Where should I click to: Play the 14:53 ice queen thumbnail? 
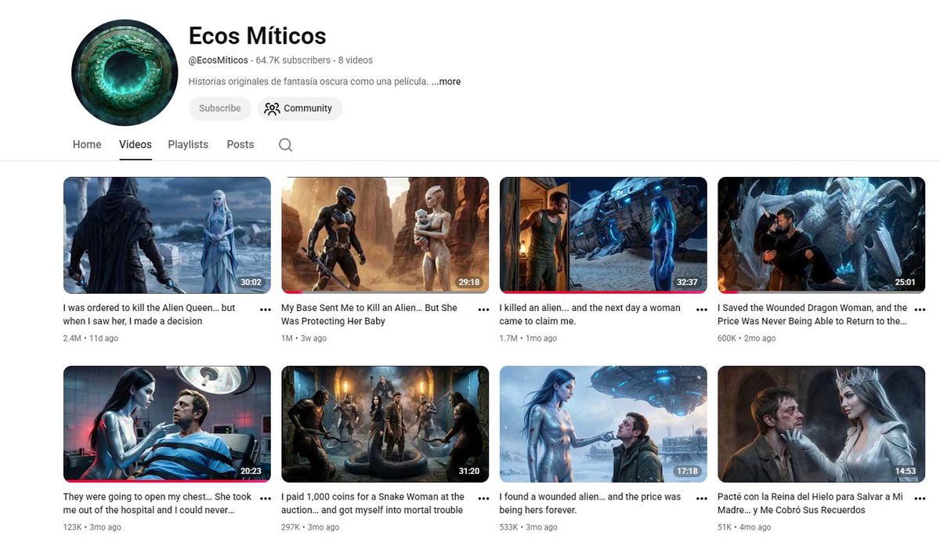821,424
